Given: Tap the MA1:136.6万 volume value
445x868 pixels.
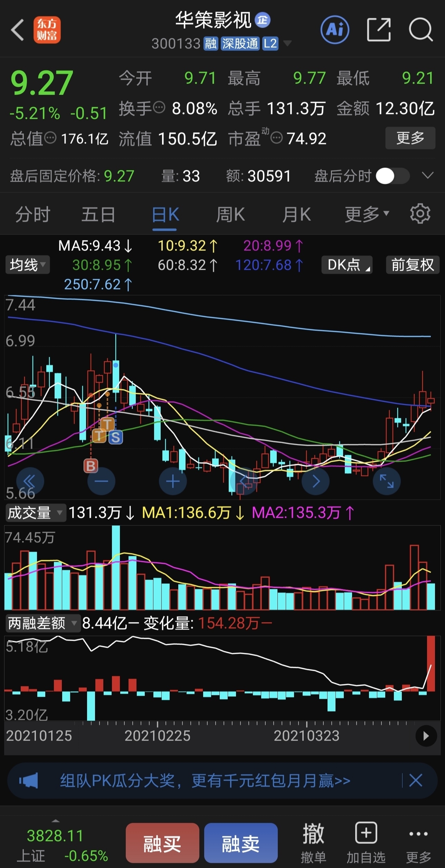Looking at the screenshot, I should (193, 513).
